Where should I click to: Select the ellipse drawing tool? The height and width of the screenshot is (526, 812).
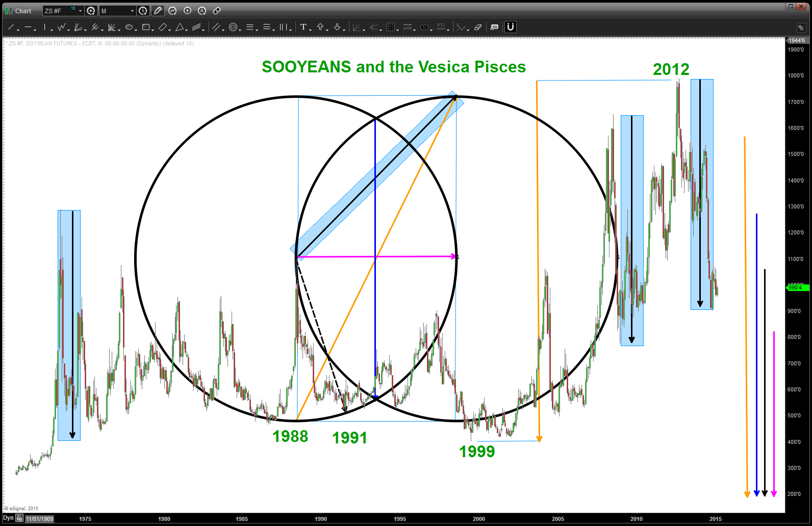pos(129,27)
